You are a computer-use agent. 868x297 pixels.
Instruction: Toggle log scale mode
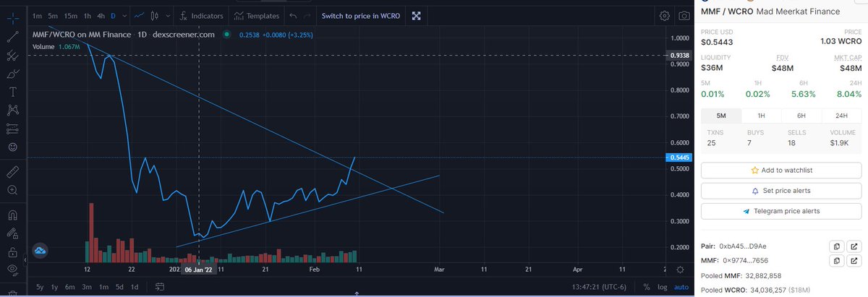coord(661,287)
